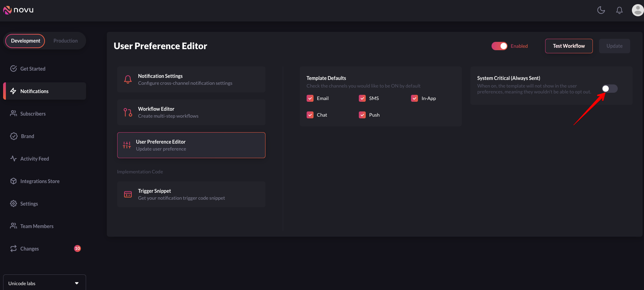Switch to Production environment

65,41
